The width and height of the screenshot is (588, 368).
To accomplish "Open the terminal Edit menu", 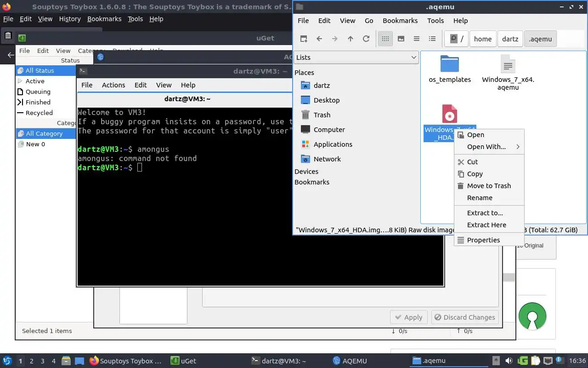I will 141,85.
